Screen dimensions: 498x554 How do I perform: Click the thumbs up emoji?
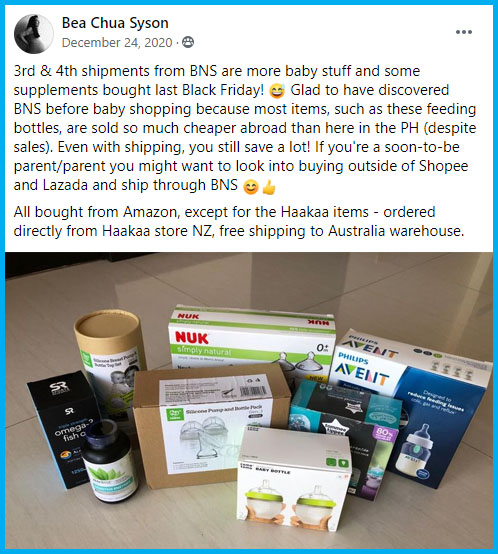point(268,187)
